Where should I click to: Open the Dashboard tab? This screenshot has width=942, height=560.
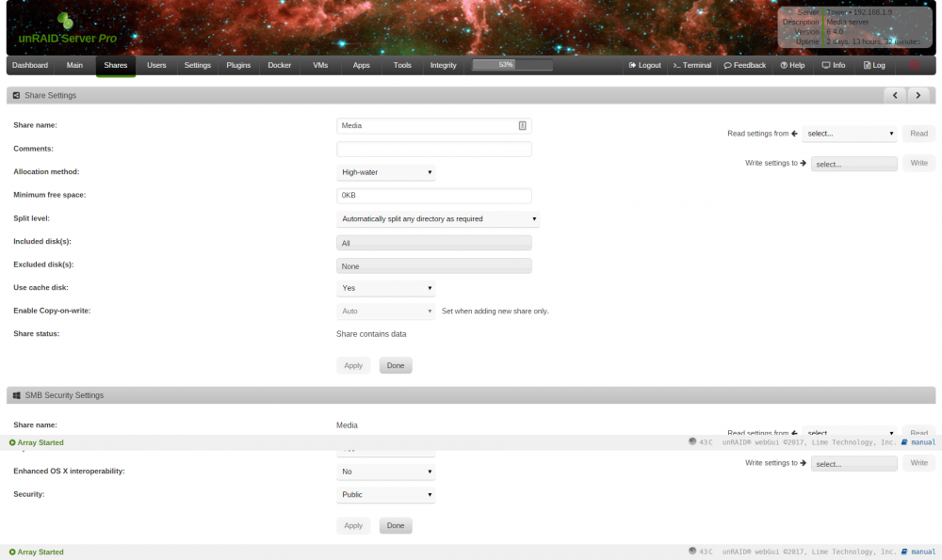click(x=30, y=65)
